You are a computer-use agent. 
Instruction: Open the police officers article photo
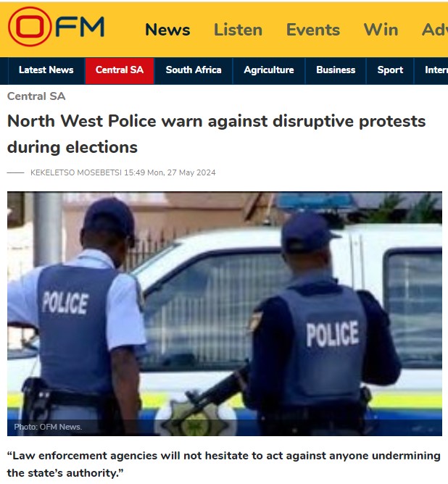(225, 314)
